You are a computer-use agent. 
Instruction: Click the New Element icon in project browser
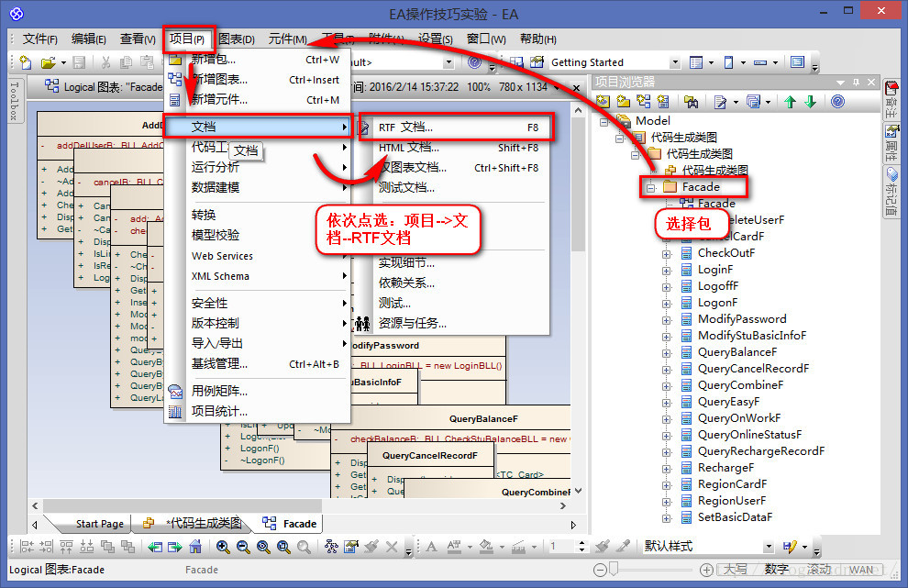click(663, 102)
